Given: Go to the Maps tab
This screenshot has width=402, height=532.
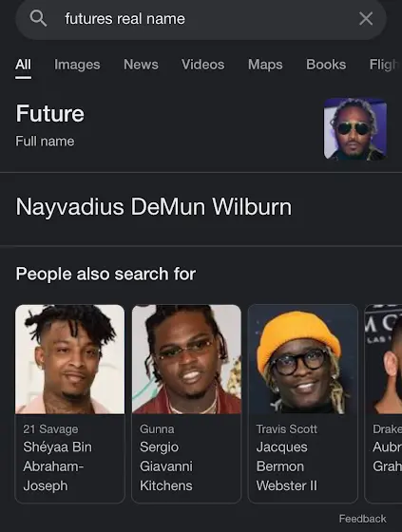Looking at the screenshot, I should point(265,65).
